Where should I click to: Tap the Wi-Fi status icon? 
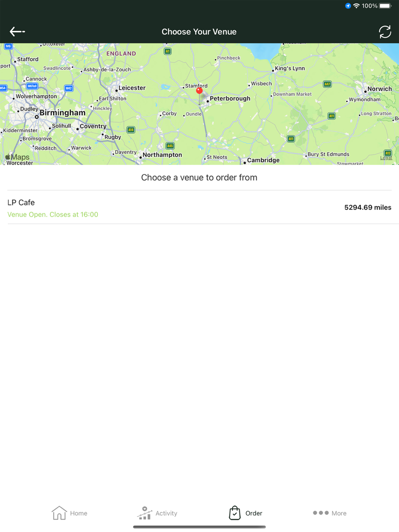(x=356, y=6)
